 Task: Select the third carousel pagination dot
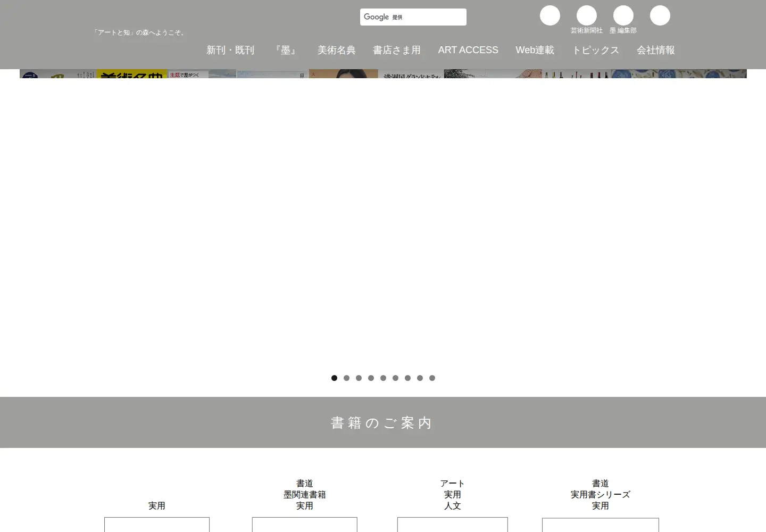pyautogui.click(x=359, y=378)
